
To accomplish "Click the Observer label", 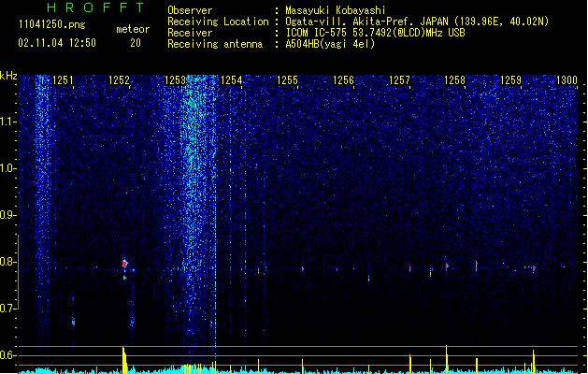I will (190, 10).
